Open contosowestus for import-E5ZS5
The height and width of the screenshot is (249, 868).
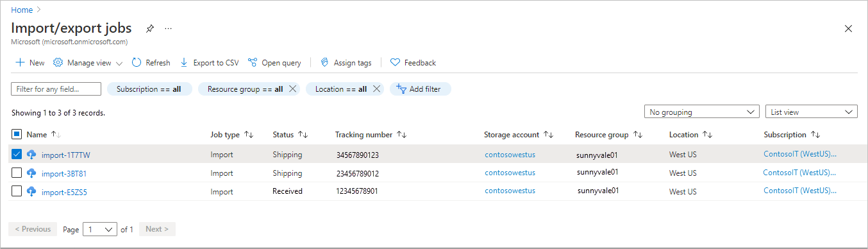pos(510,191)
